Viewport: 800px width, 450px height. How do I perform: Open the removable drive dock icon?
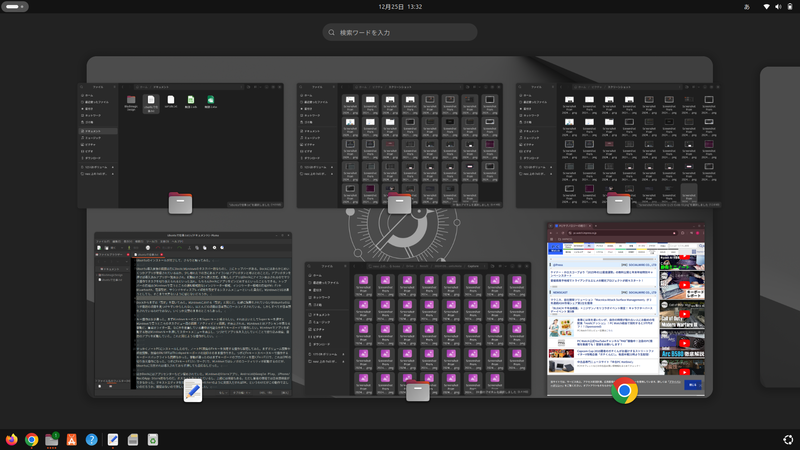133,439
